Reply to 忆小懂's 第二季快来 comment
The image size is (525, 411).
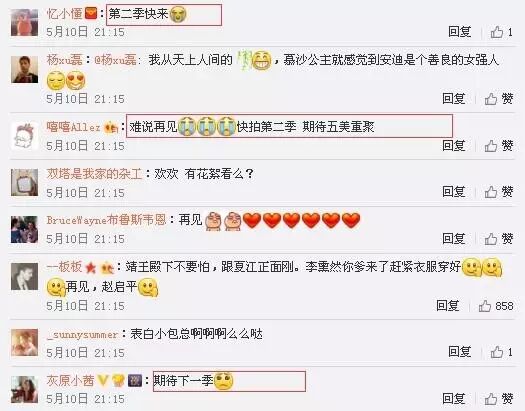[459, 32]
